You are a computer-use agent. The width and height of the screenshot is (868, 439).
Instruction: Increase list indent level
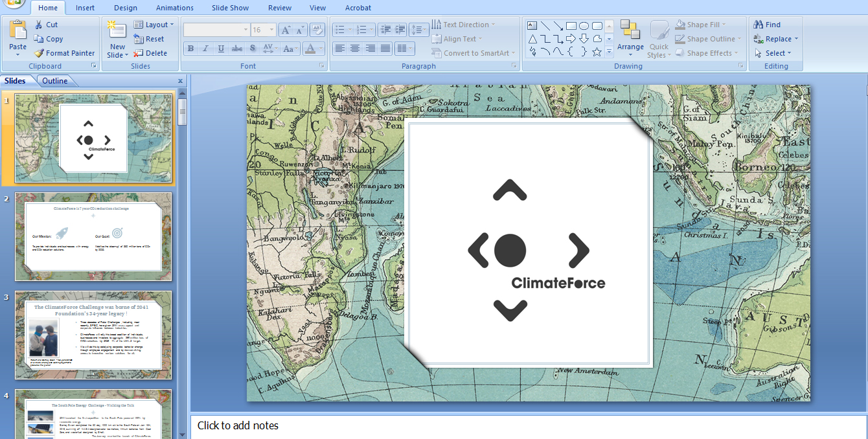[400, 30]
